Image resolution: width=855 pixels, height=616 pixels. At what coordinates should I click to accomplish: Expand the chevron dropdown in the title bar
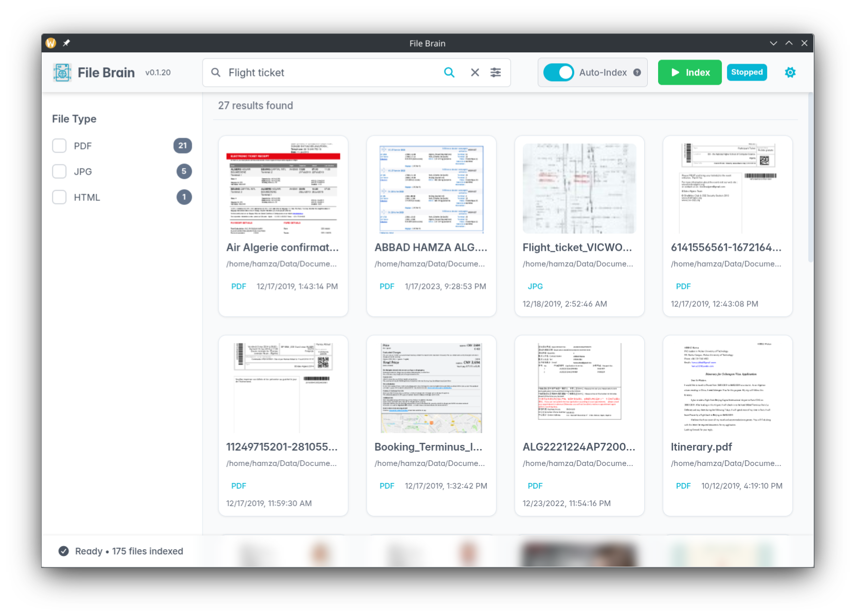tap(773, 43)
